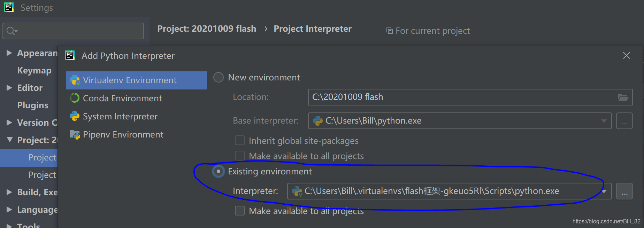Select the Existing environment radio button
644x228 pixels.
[219, 171]
